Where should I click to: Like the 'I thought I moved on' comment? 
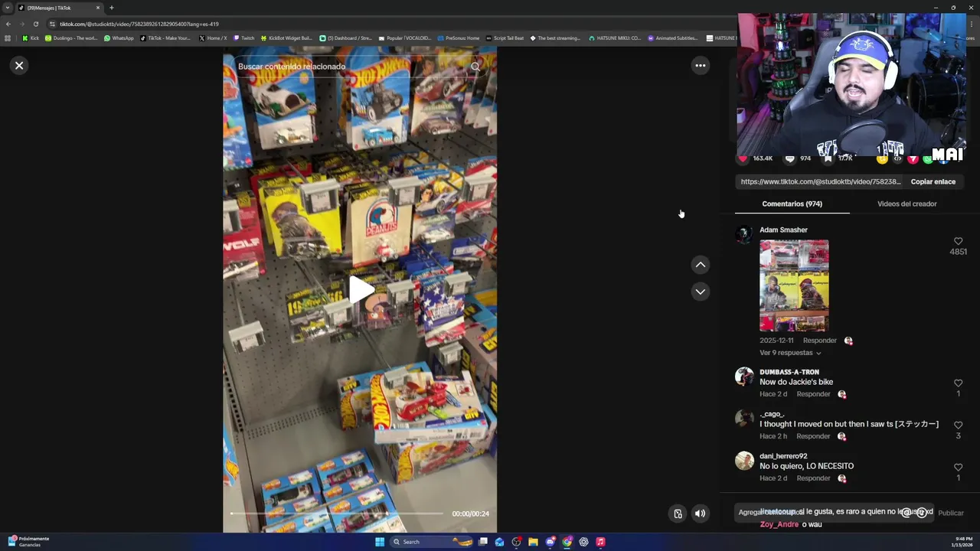(x=958, y=425)
